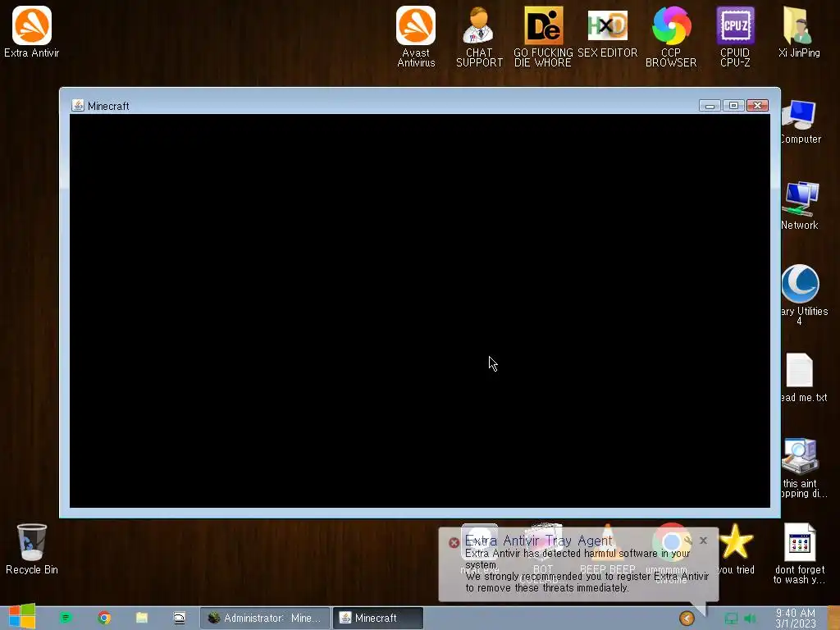Screen dimensions: 840x630
Task: Launch Chrome from the taskbar
Action: 104,618
